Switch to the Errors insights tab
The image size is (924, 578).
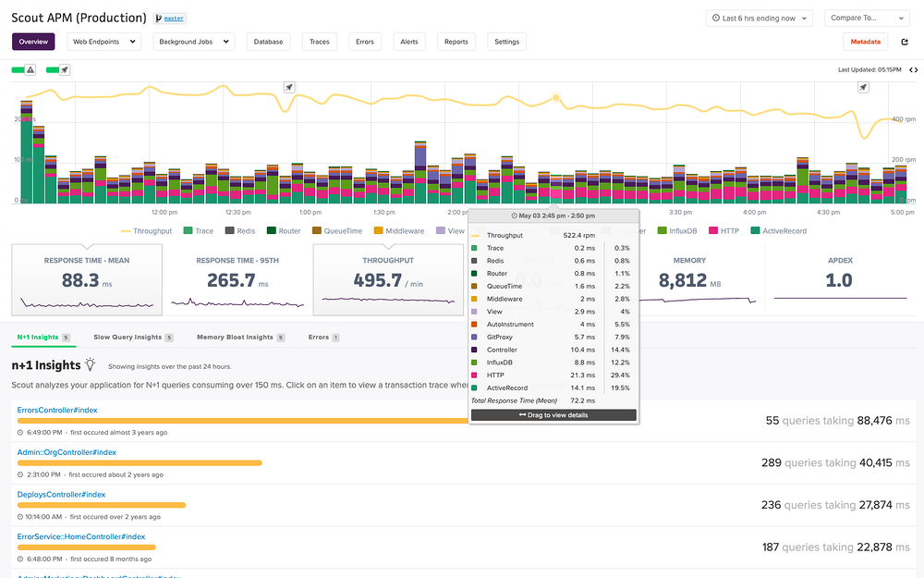(323, 338)
